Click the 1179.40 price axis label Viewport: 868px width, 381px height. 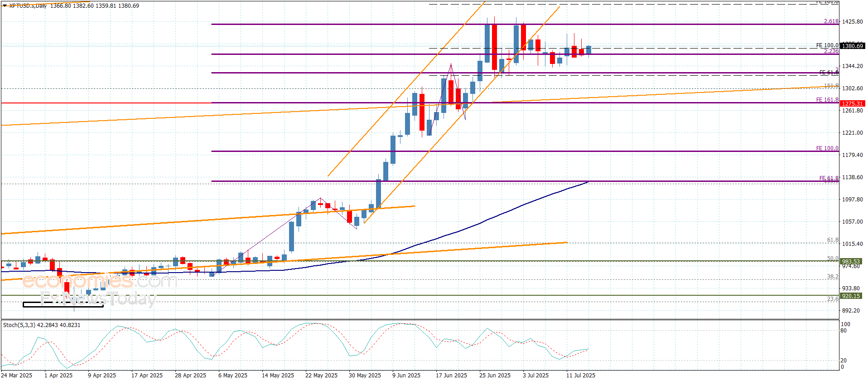coord(852,155)
